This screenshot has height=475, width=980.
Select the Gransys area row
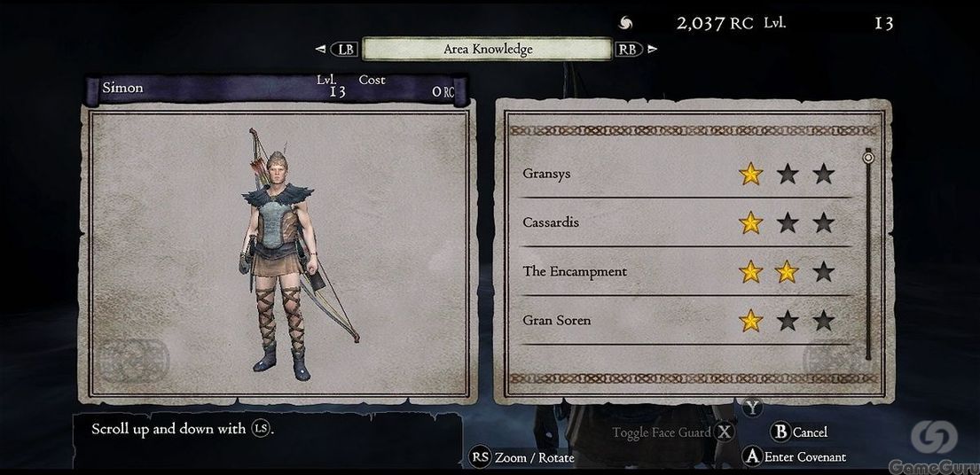tap(686, 174)
